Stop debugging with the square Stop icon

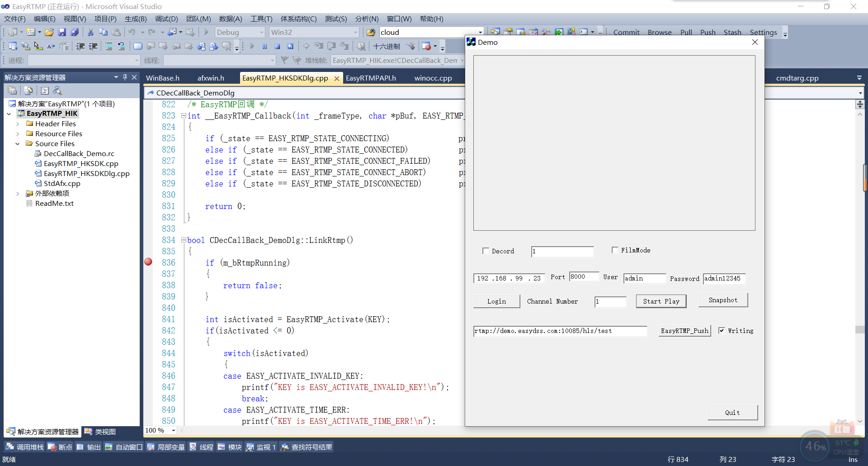click(x=277, y=46)
